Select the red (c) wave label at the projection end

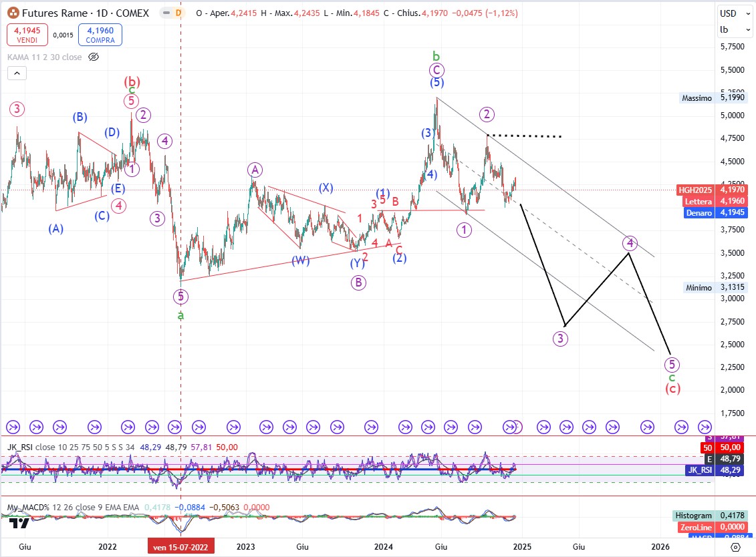pyautogui.click(x=672, y=388)
